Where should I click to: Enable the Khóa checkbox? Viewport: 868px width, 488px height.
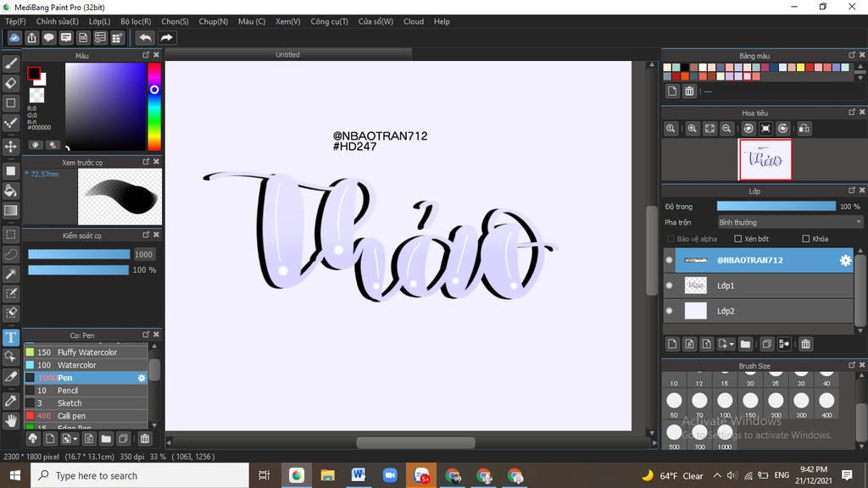click(806, 239)
